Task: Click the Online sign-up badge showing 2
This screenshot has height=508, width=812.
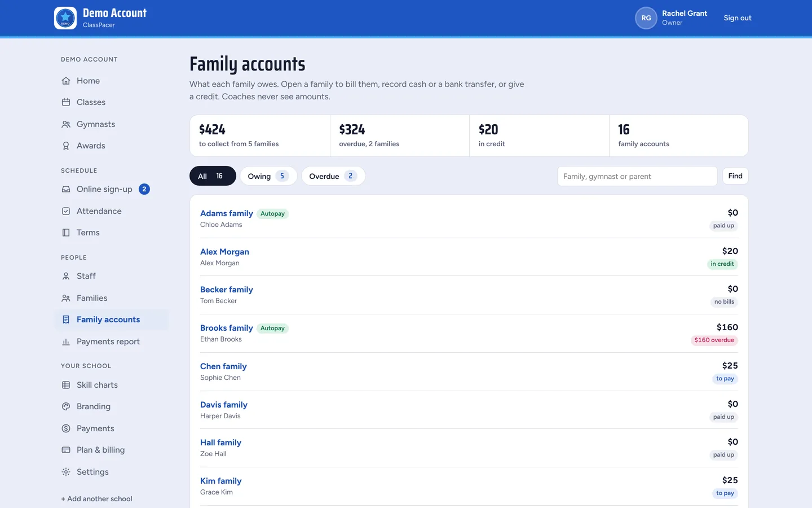Action: 144,189
